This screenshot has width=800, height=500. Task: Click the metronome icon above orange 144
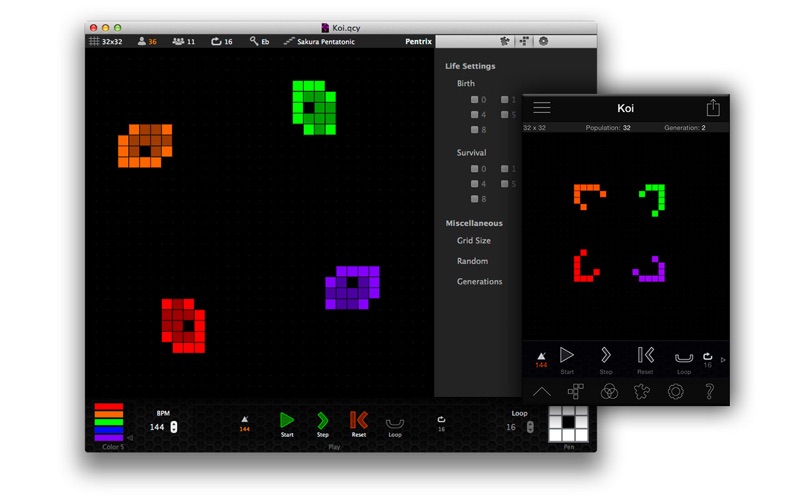click(x=245, y=419)
